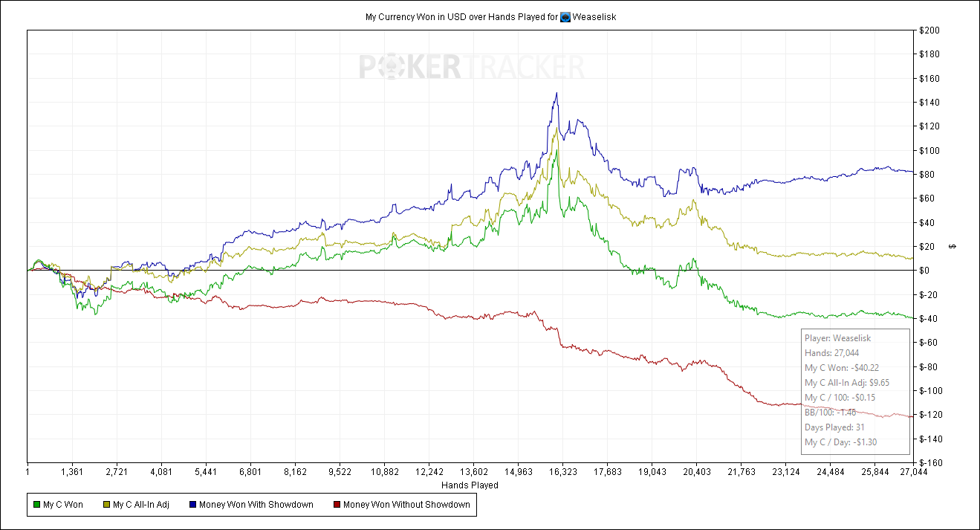
Task: Select the 'My C Won' legend label
Action: tap(63, 505)
